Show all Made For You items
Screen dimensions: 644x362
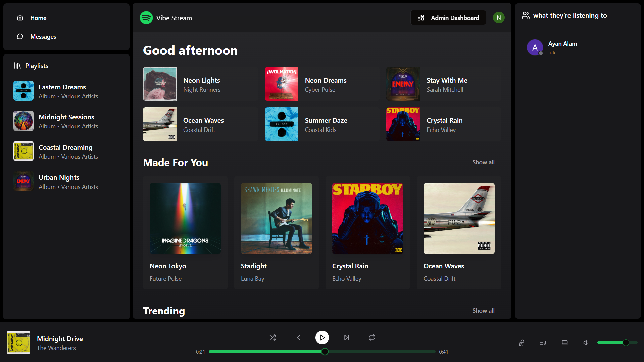point(483,162)
